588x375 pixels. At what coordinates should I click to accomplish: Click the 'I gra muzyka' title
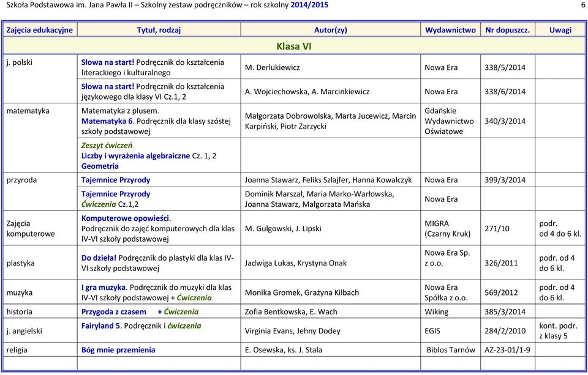[x=103, y=288]
